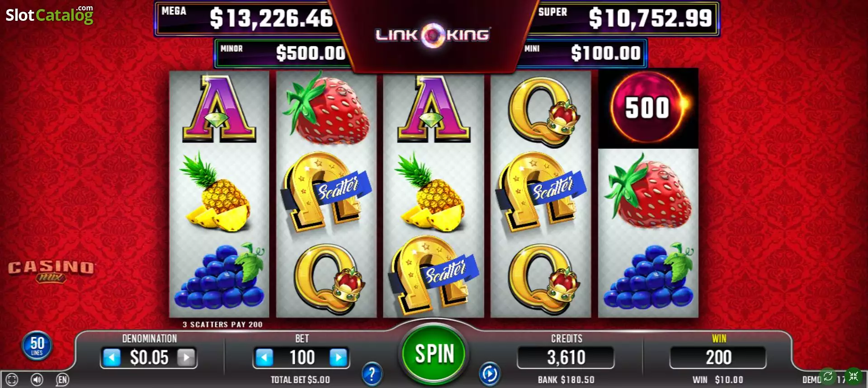
Task: Click the green refresh icon
Action: point(828,376)
